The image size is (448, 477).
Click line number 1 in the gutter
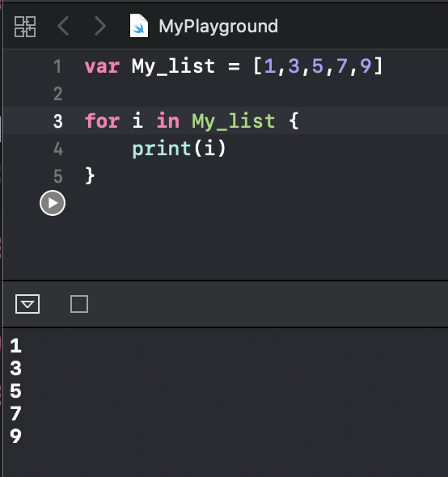[57, 66]
